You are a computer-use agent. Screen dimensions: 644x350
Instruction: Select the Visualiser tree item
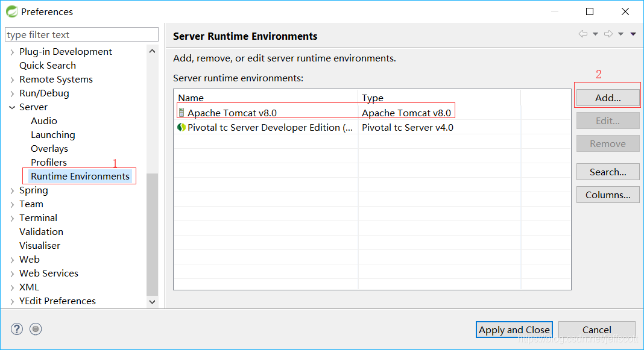click(40, 246)
